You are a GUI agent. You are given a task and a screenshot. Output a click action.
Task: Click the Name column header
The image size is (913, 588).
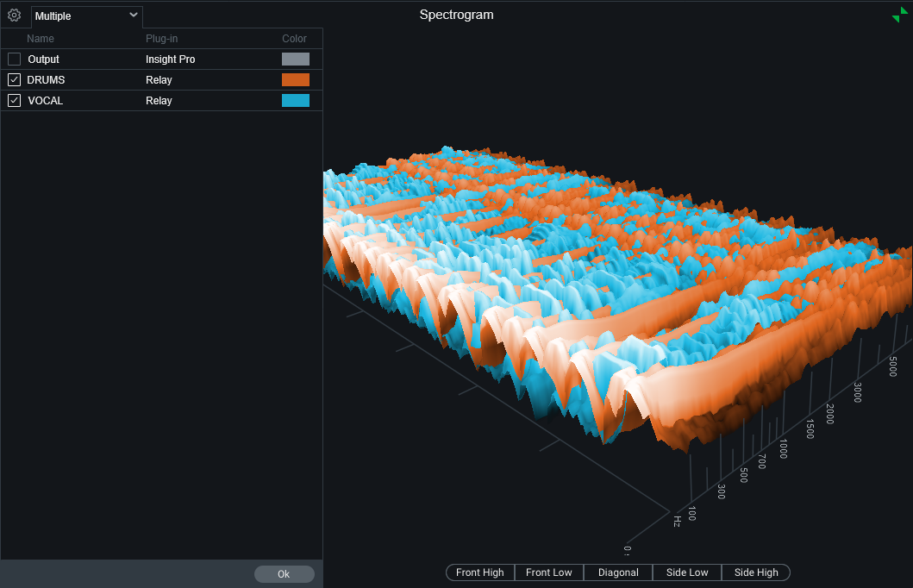[x=41, y=39]
